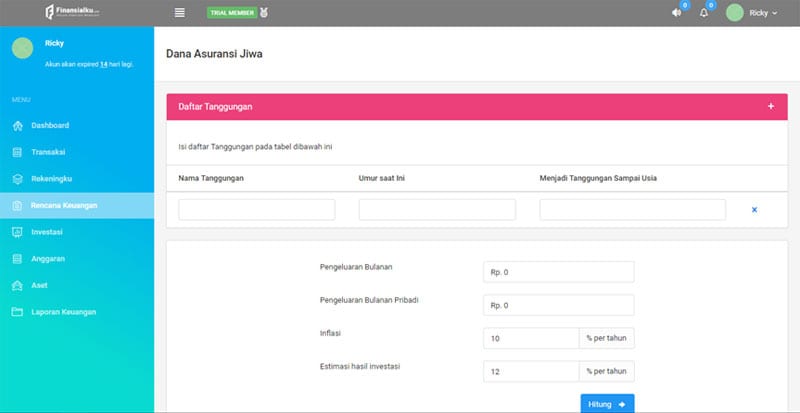Open Transaksi menu item

point(48,152)
